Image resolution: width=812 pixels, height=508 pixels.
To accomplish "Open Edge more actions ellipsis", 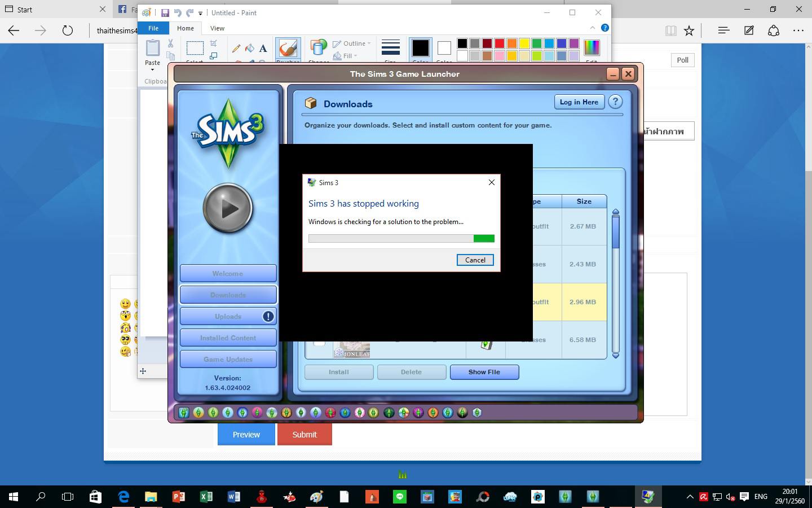I will click(798, 30).
